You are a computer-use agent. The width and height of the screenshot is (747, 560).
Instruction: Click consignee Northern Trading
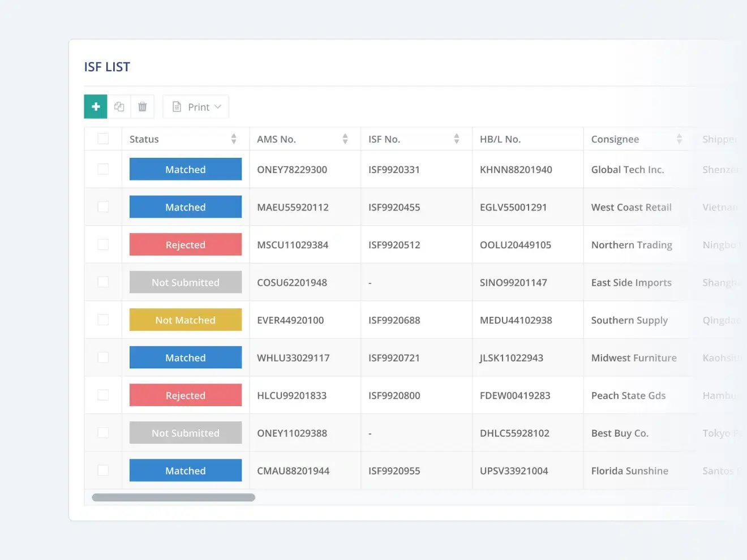point(632,245)
